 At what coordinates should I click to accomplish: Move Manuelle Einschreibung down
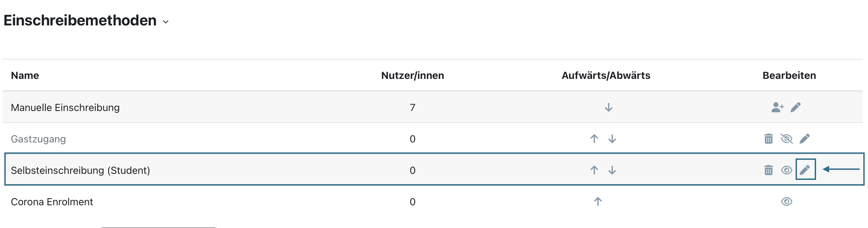pos(609,107)
